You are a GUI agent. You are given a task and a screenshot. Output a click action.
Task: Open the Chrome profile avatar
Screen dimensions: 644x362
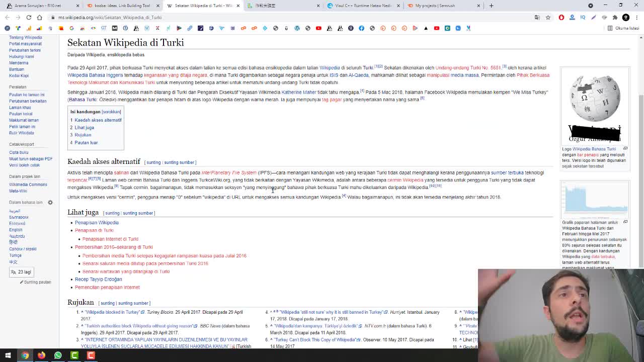tap(626, 17)
